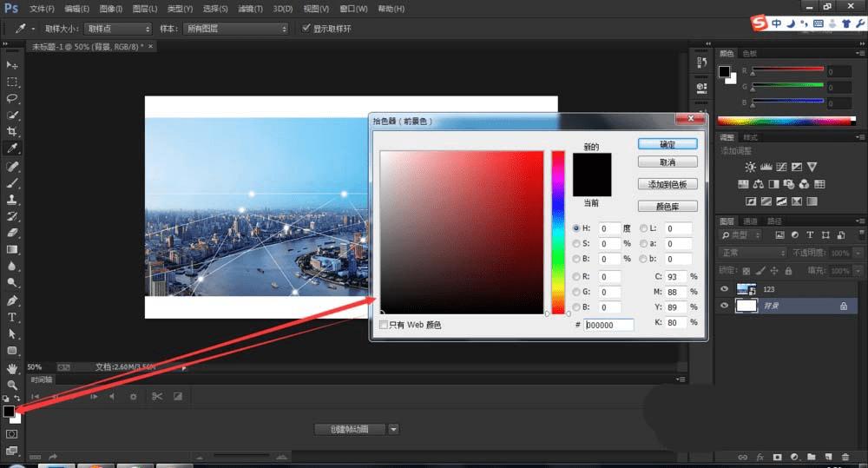The image size is (868, 468).
Task: Click the Color Libraries button
Action: pos(667,206)
